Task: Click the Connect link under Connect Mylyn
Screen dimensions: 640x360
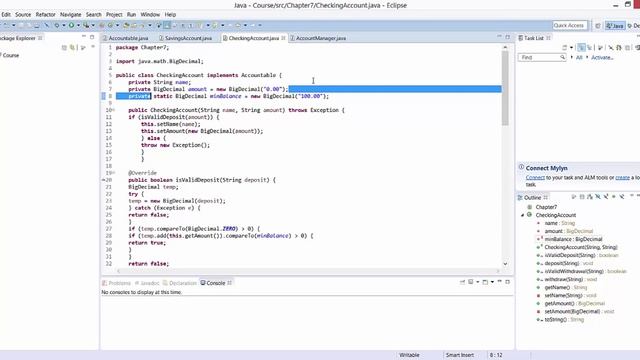Action: 535,178
